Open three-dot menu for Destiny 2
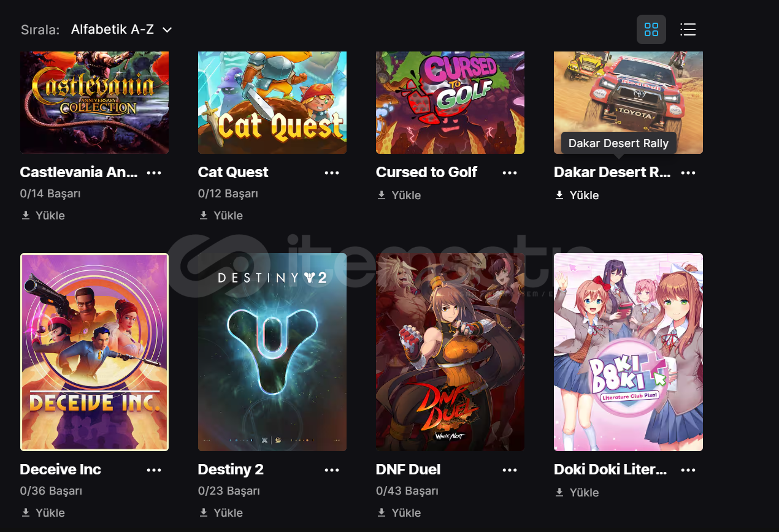The image size is (779, 532). 332,470
